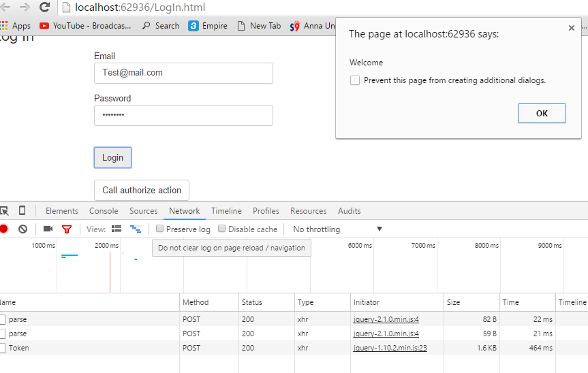Enable the Preserve log checkbox
588x373 pixels.
point(159,229)
